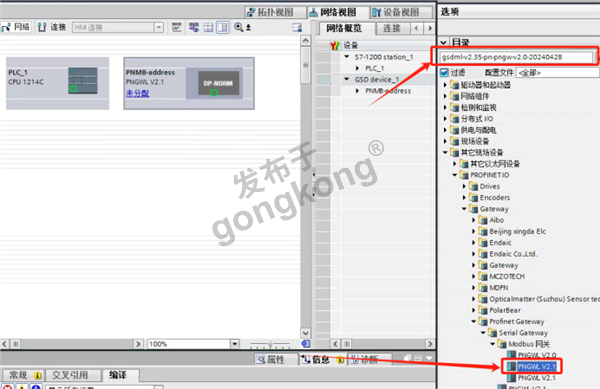Collapse the 目录 (Catalog) section chevron

click(443, 42)
